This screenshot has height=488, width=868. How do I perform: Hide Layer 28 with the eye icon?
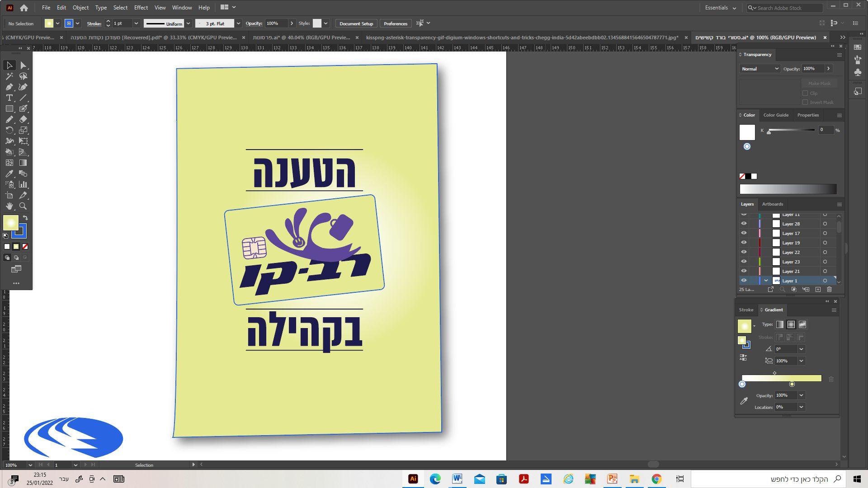coord(744,224)
